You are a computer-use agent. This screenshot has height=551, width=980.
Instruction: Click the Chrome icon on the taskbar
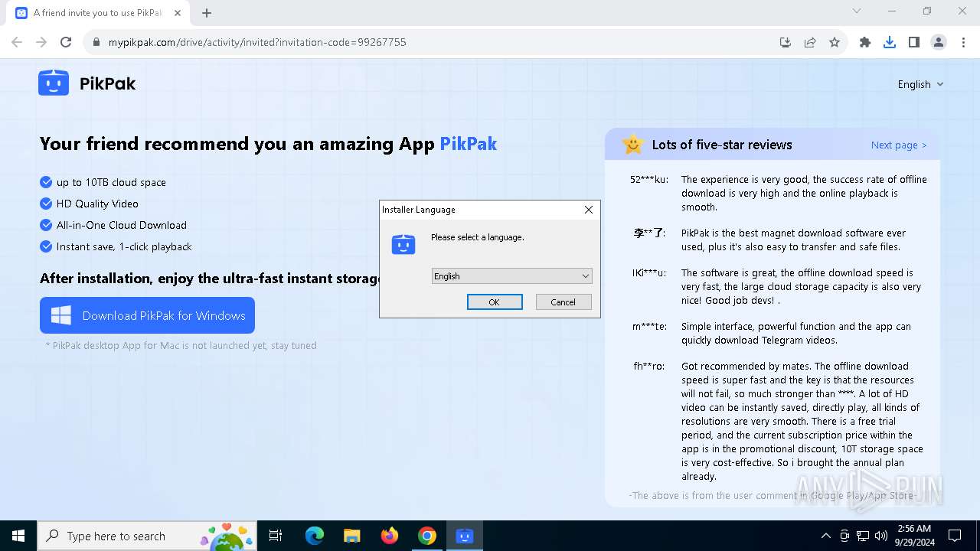(427, 536)
